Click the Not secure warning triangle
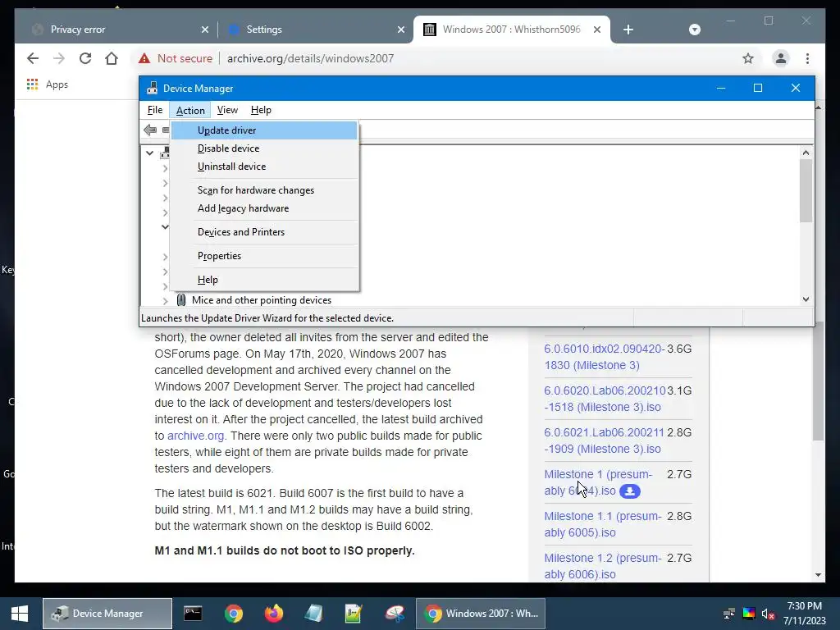 tap(144, 58)
